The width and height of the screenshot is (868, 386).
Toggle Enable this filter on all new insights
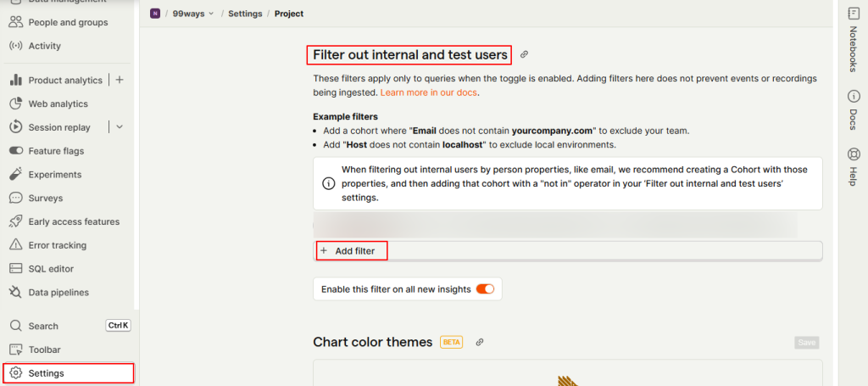[485, 289]
